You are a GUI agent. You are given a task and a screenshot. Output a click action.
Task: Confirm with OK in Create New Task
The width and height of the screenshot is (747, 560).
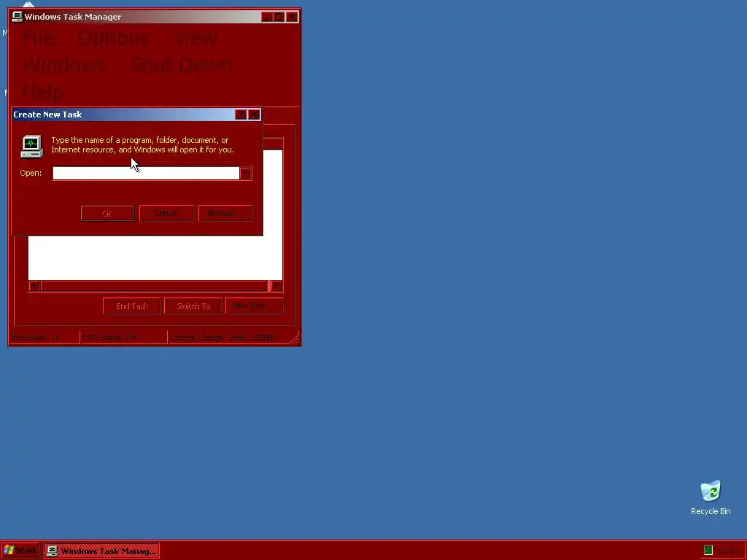coord(108,214)
